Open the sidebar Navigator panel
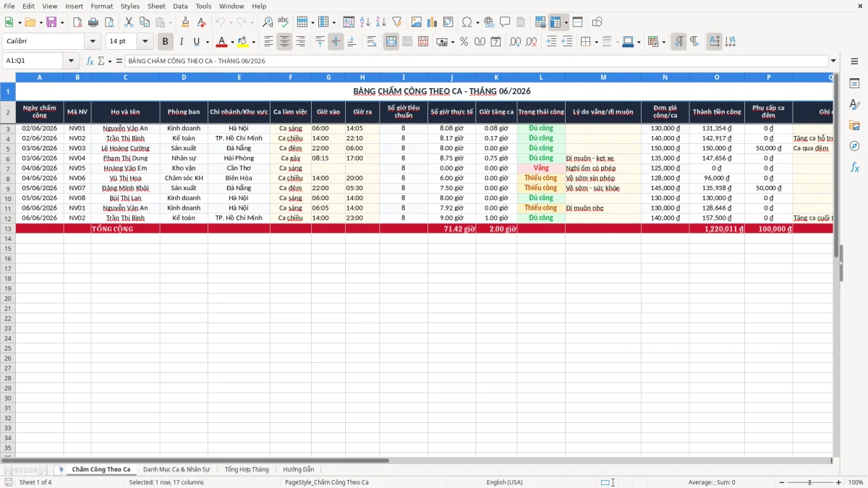This screenshot has width=868, height=488. click(x=854, y=146)
